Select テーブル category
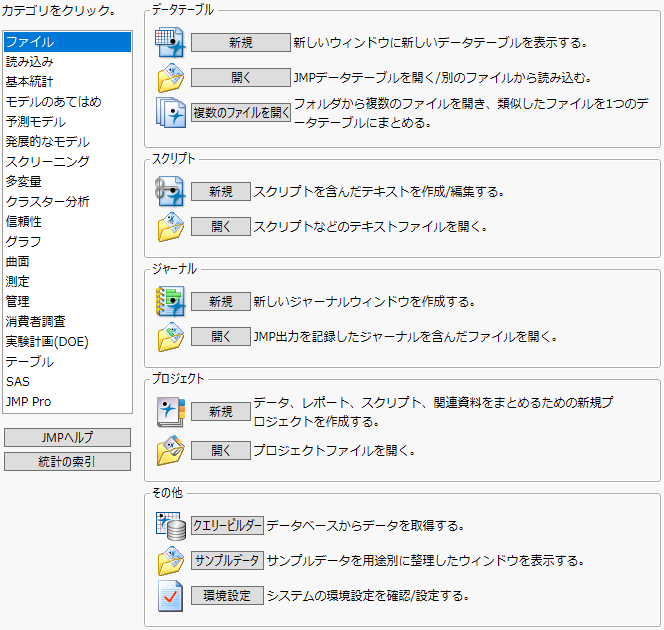 point(67,362)
